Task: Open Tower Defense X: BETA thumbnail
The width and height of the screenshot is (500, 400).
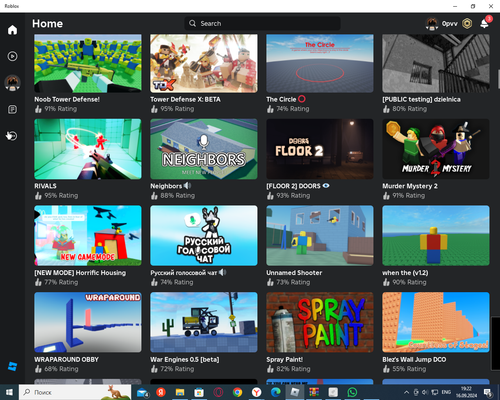Action: pos(204,63)
